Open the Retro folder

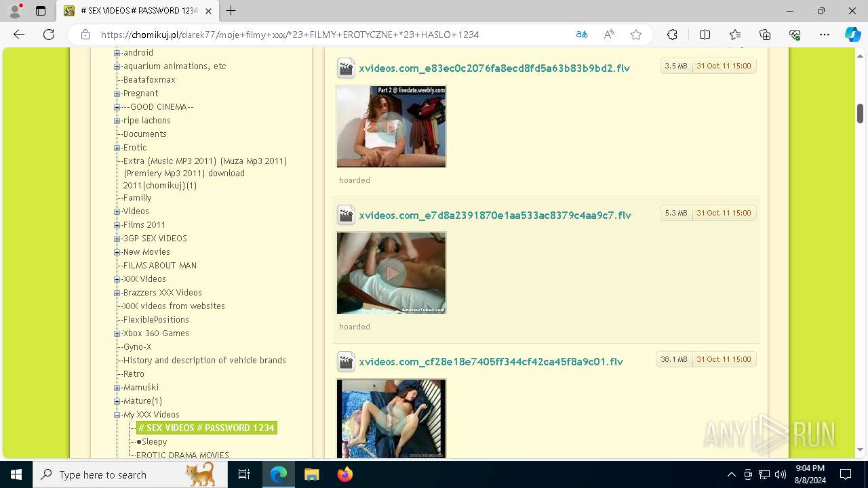click(134, 374)
